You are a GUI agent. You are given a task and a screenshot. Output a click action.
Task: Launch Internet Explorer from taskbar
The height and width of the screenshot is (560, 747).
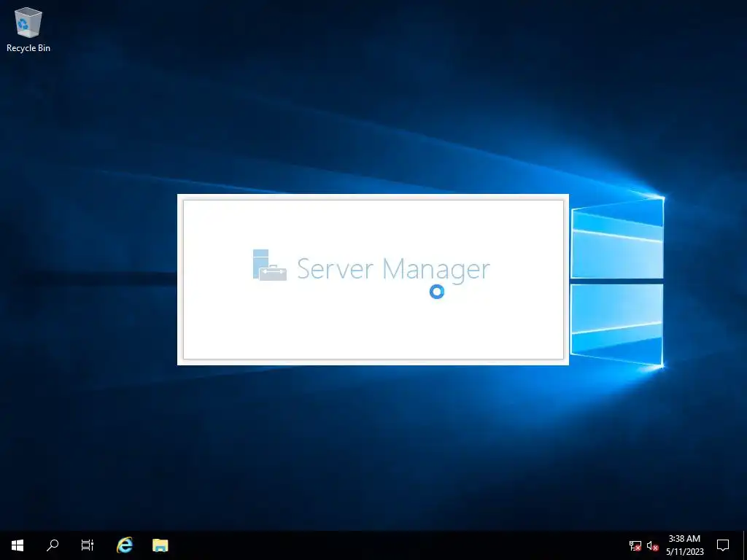coord(125,545)
